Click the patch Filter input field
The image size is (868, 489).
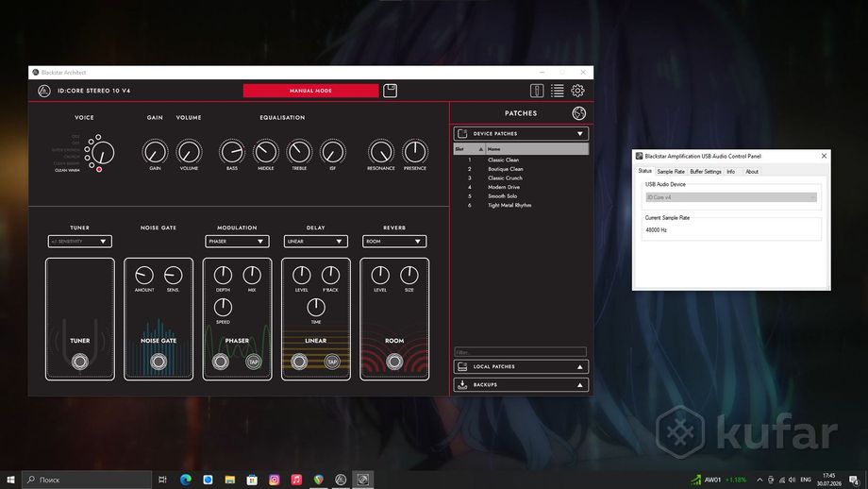520,352
